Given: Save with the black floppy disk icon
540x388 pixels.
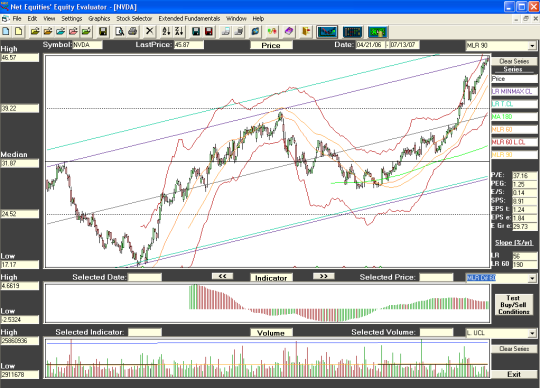Looking at the screenshot, I should tap(103, 31).
